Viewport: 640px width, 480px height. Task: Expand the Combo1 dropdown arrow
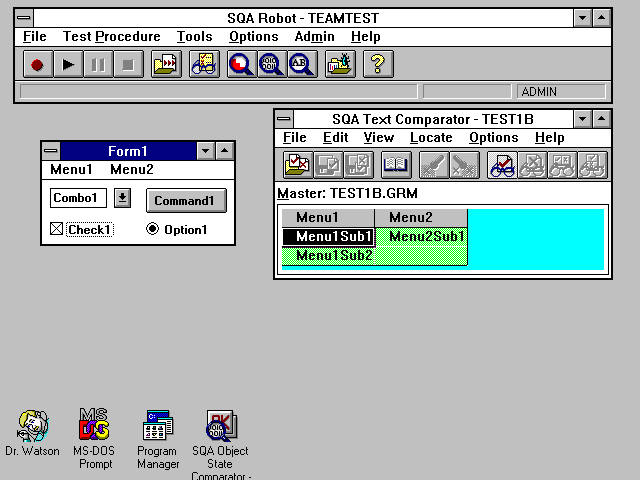tap(121, 198)
